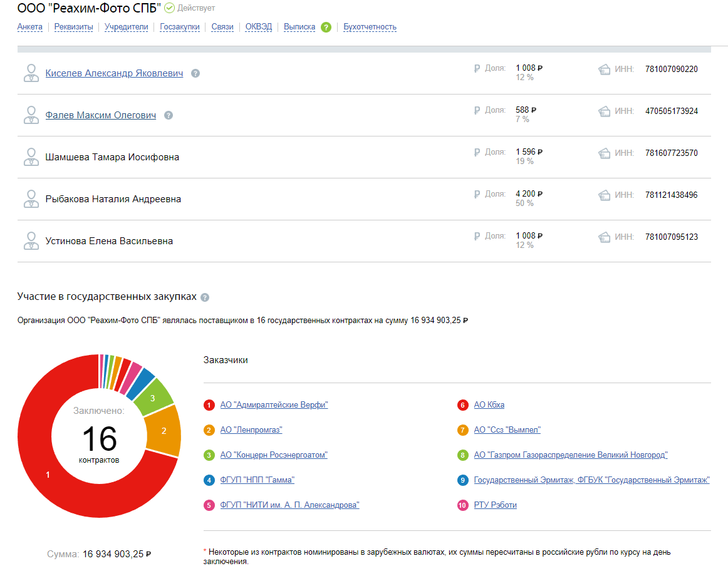728x566 pixels.
Task: Click the INN card icon in Рыбакова row
Action: point(604,195)
